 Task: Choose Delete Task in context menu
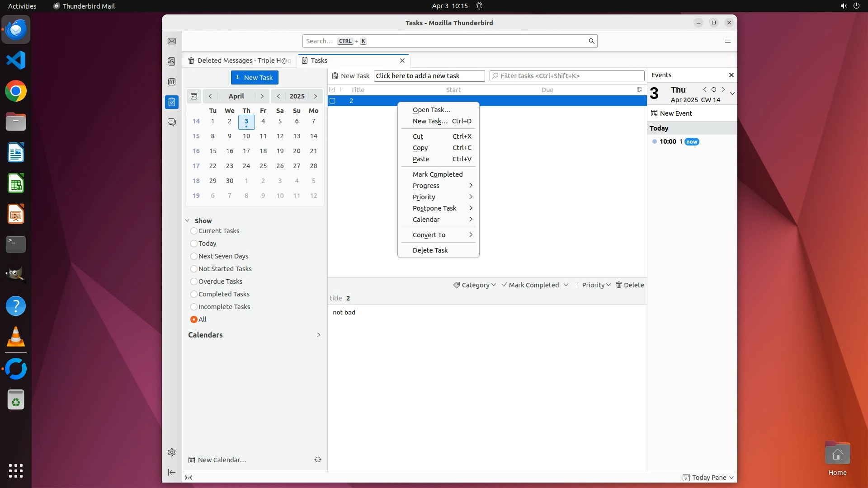(430, 250)
